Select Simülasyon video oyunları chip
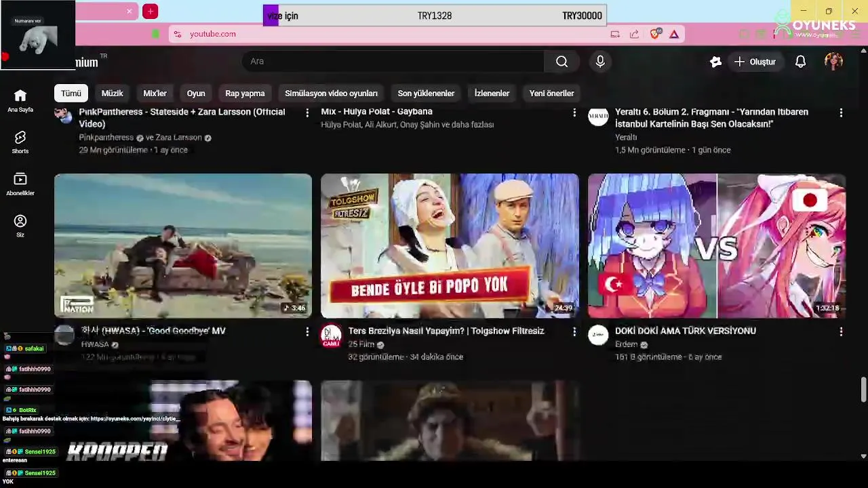The height and width of the screenshot is (488, 868). click(x=331, y=94)
